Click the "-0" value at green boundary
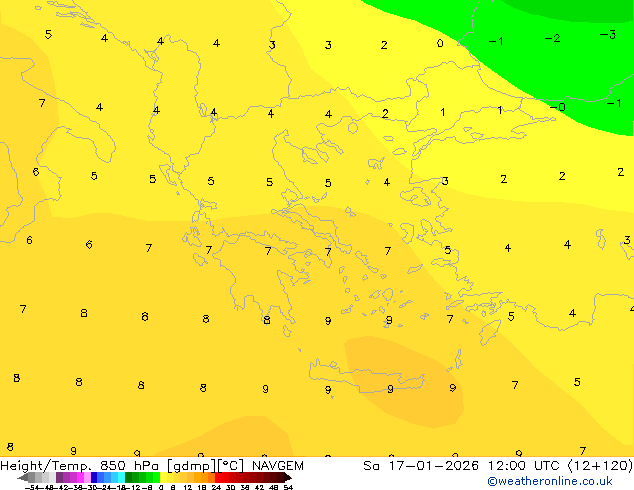634x490 pixels. (558, 107)
